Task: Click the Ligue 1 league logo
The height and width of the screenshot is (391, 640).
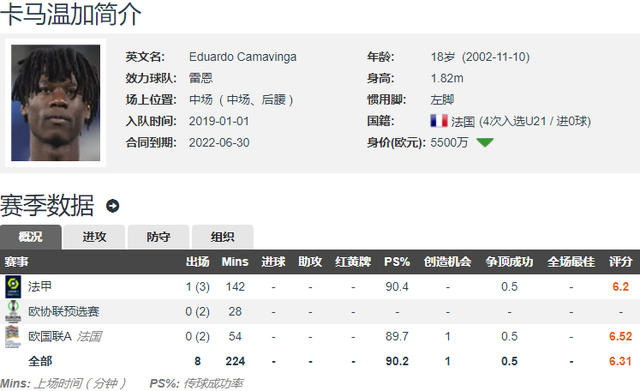Action: pos(13,287)
